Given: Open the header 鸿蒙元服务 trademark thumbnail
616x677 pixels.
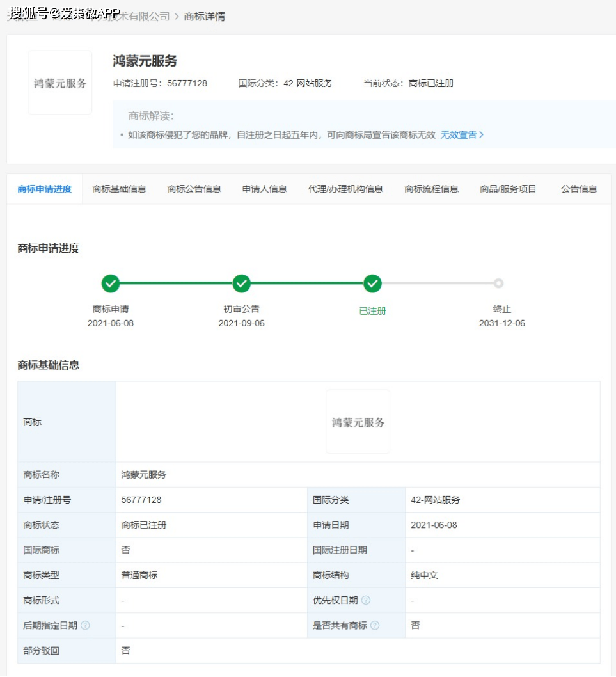Looking at the screenshot, I should tap(60, 83).
